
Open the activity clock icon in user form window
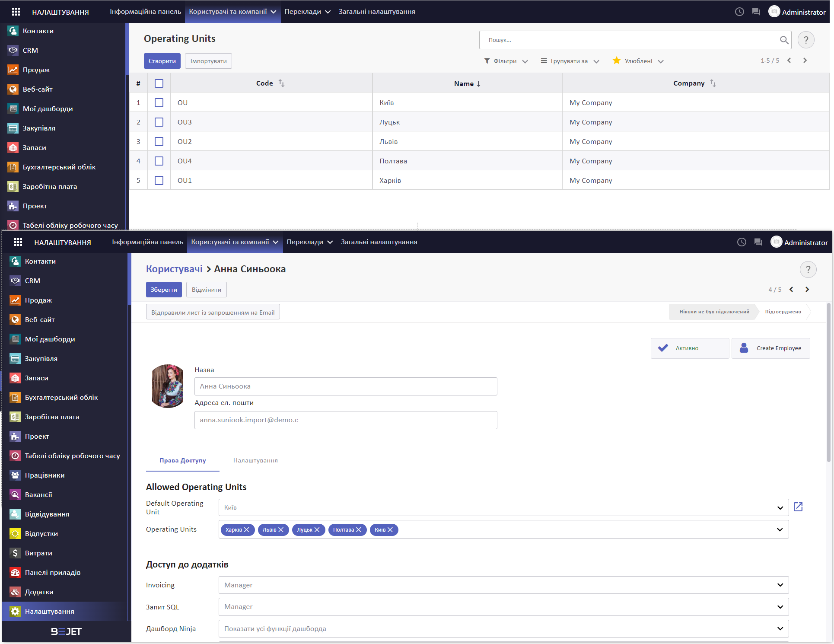point(742,242)
